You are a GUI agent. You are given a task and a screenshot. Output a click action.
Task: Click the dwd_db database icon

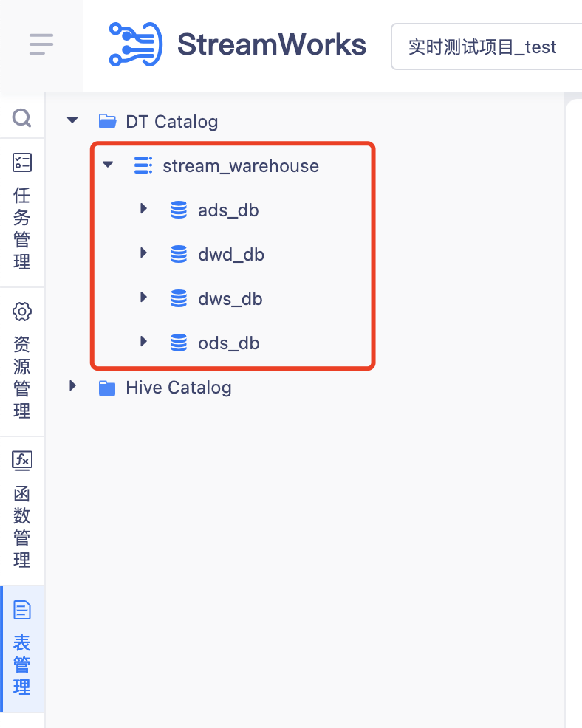[179, 254]
